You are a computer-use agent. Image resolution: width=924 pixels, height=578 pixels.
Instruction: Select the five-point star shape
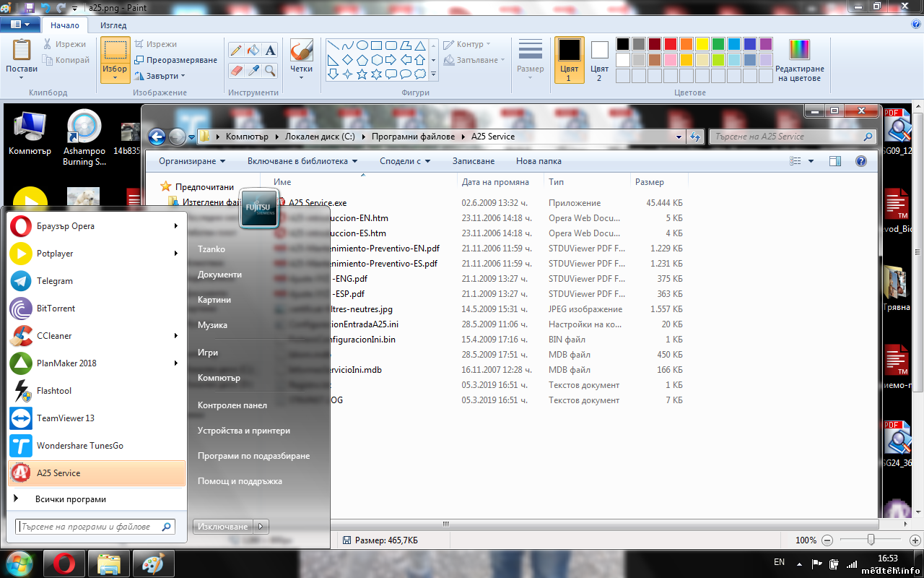tap(362, 74)
